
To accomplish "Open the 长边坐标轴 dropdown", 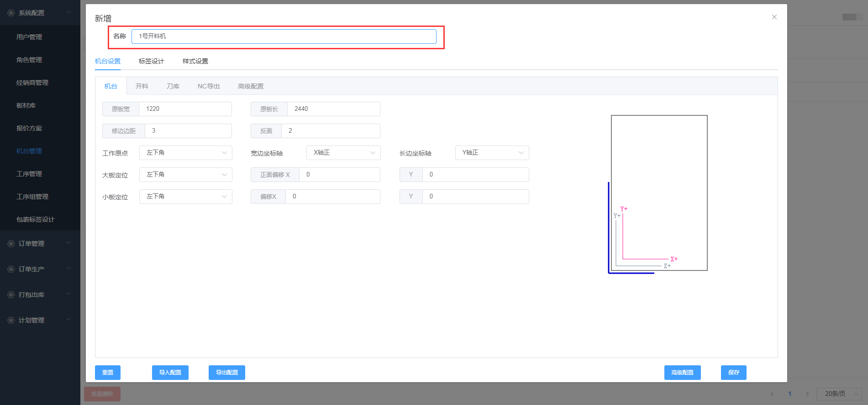I will click(492, 153).
